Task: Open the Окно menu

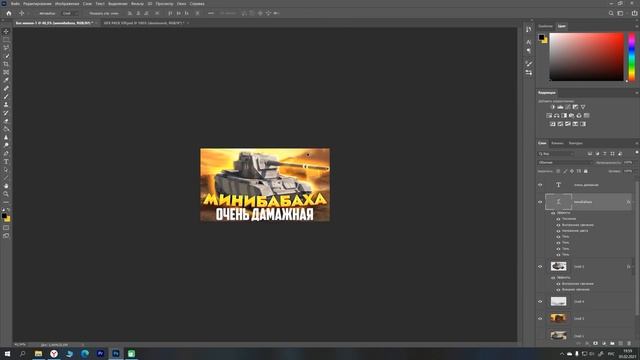Action: (182, 4)
